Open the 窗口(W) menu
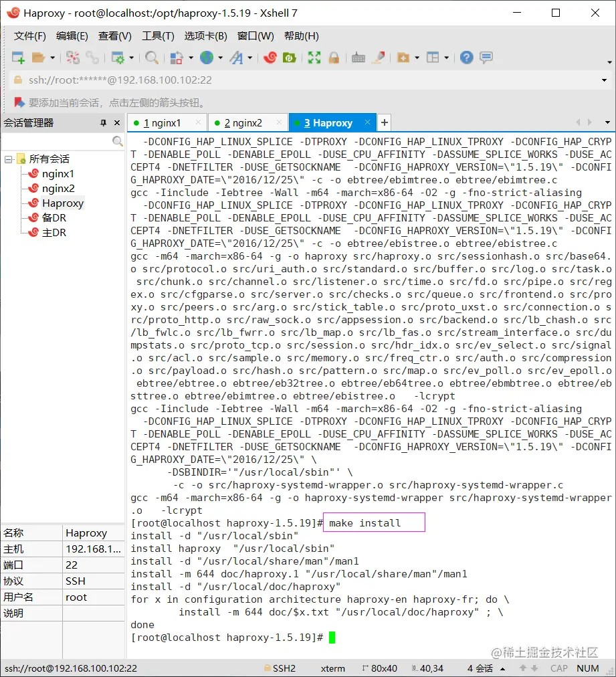The height and width of the screenshot is (677, 616). click(x=255, y=36)
